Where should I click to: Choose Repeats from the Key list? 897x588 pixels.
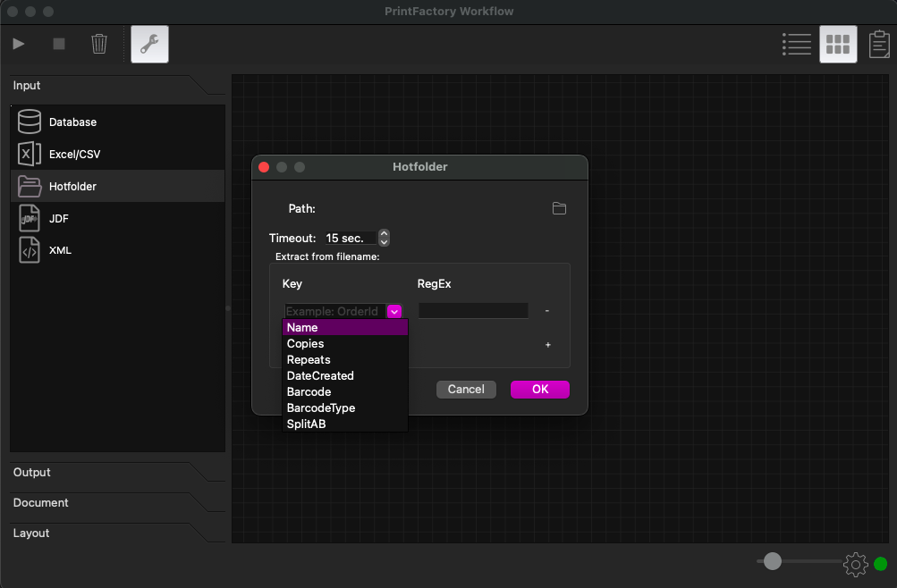tap(345, 359)
